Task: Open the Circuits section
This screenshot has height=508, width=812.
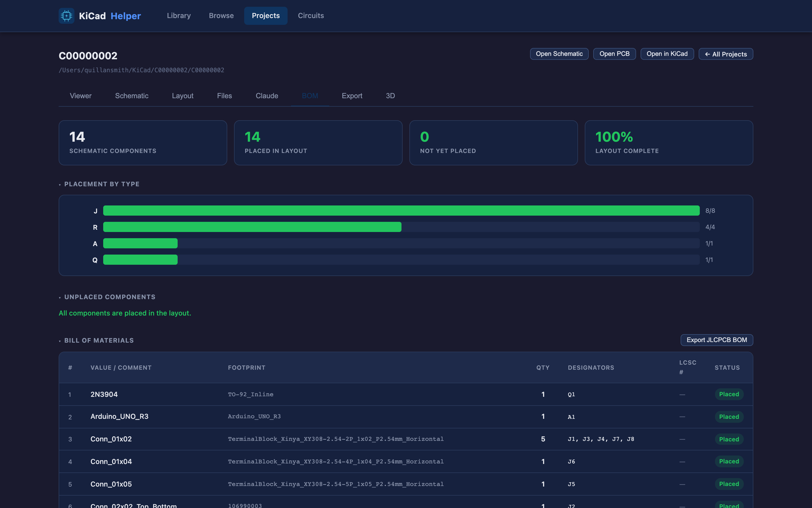Action: [x=311, y=16]
